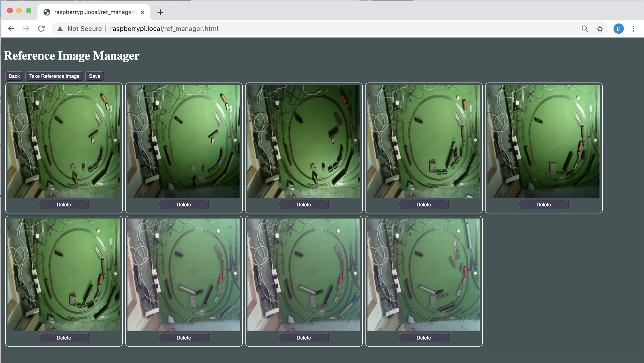
Task: Delete the first reference image in bottom row
Action: coord(64,338)
